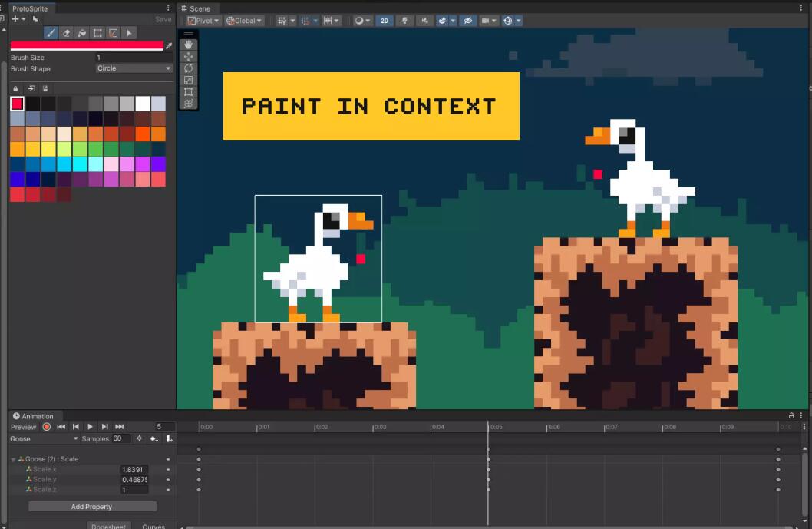
Task: Select the paint brush tool in ProtoSprite
Action: click(x=51, y=33)
